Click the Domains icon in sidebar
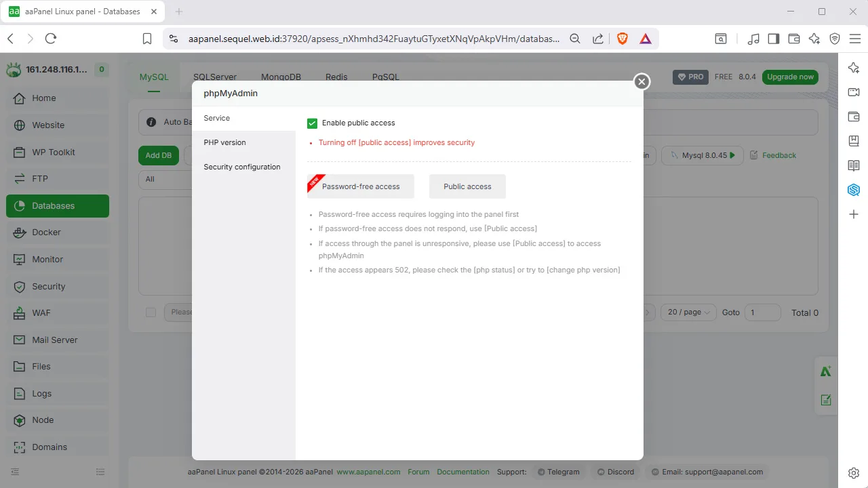Viewport: 868px width, 488px height. point(19,447)
